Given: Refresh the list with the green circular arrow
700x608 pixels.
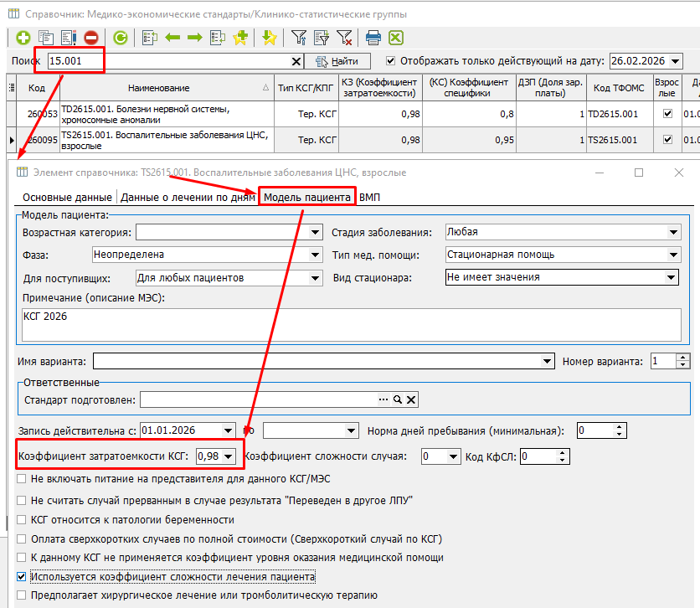Looking at the screenshot, I should pyautogui.click(x=121, y=38).
